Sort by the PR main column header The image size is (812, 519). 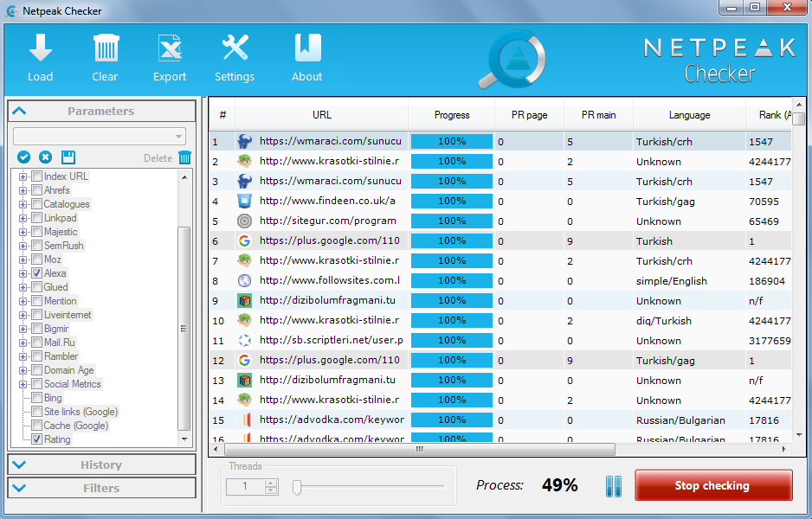pyautogui.click(x=599, y=115)
